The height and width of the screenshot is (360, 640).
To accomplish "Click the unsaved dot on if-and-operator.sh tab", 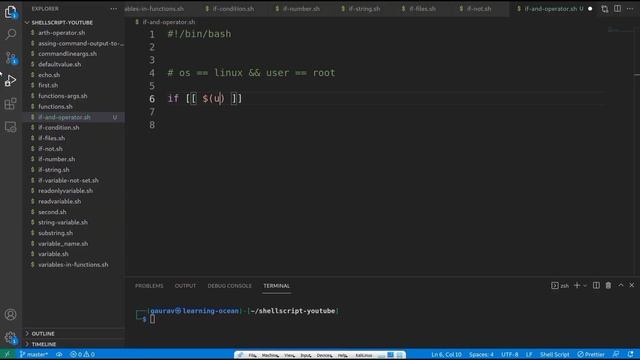I will tap(590, 9).
